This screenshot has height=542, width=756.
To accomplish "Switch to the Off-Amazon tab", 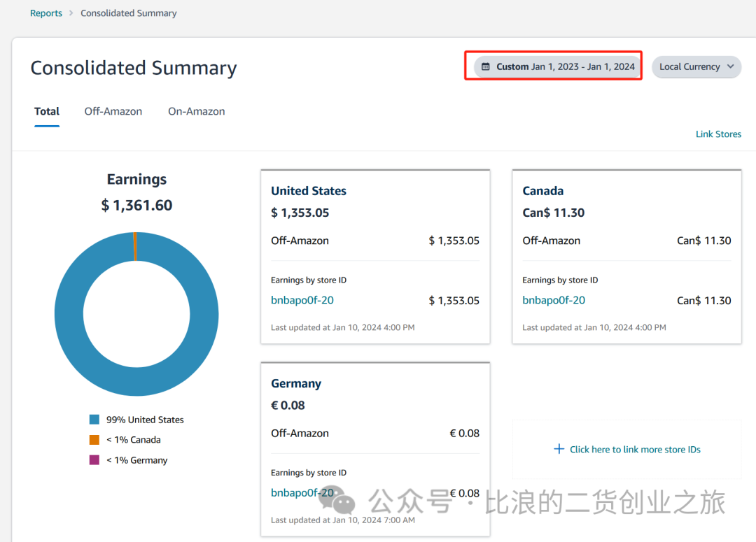I will (x=113, y=111).
